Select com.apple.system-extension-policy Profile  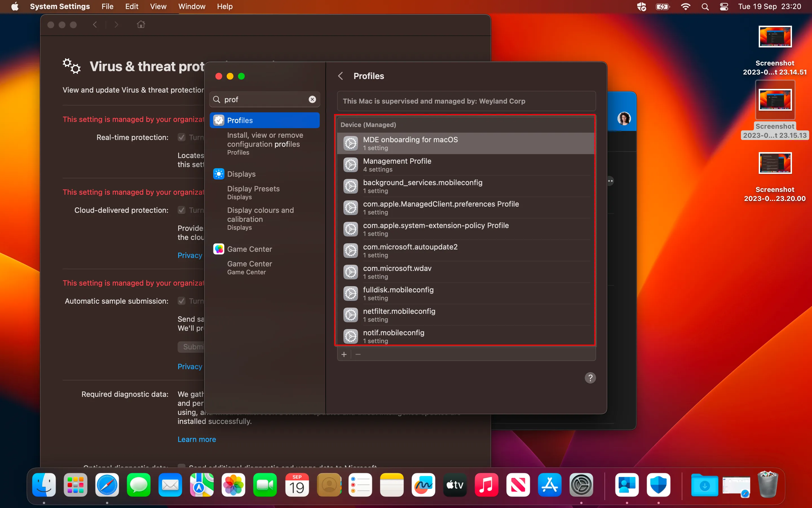click(x=466, y=229)
